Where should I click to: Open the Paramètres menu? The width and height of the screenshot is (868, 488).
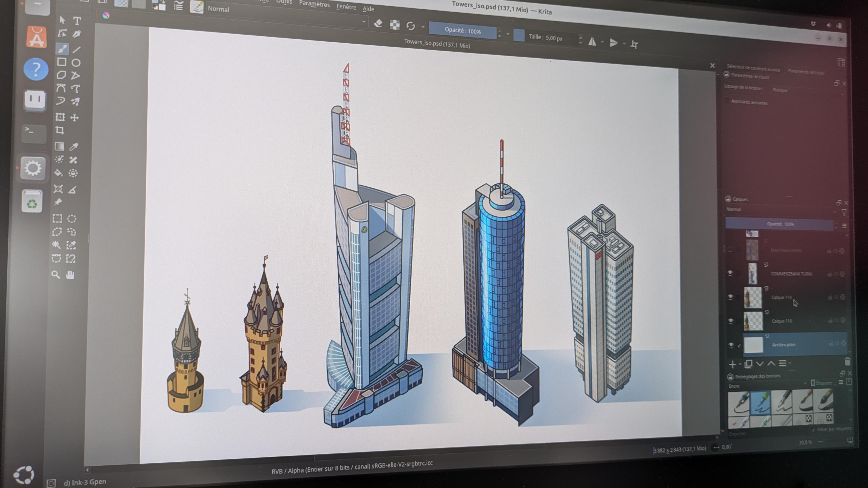click(314, 4)
